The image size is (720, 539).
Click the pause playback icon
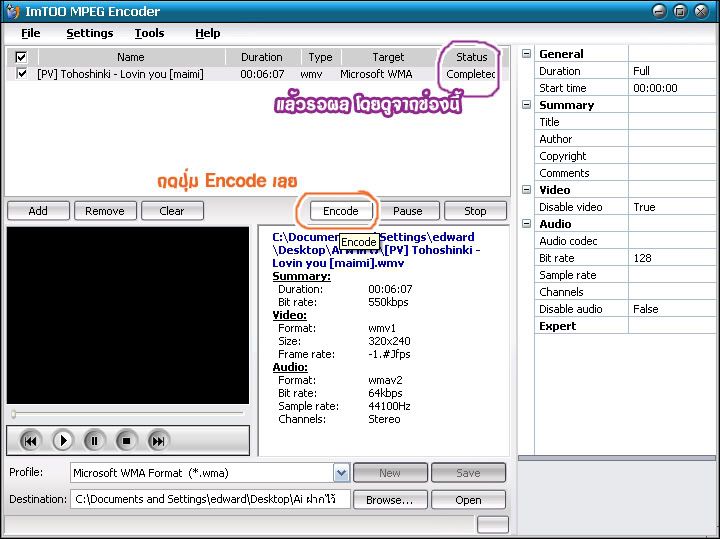click(94, 441)
